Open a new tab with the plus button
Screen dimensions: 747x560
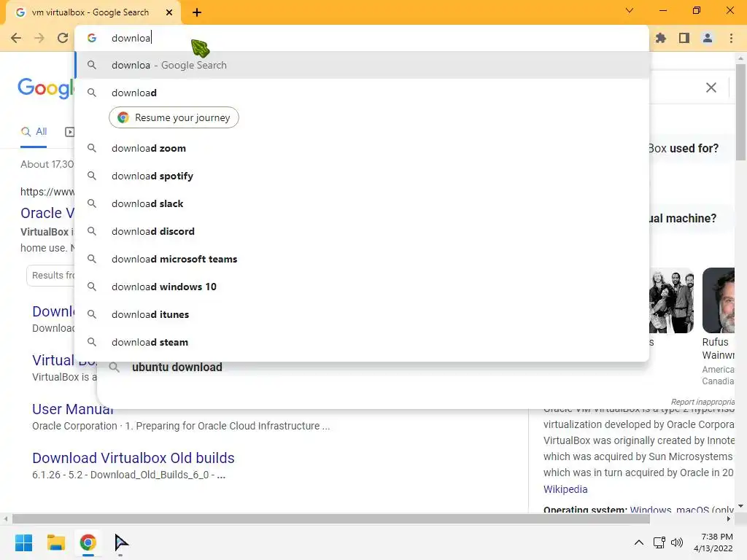point(197,12)
